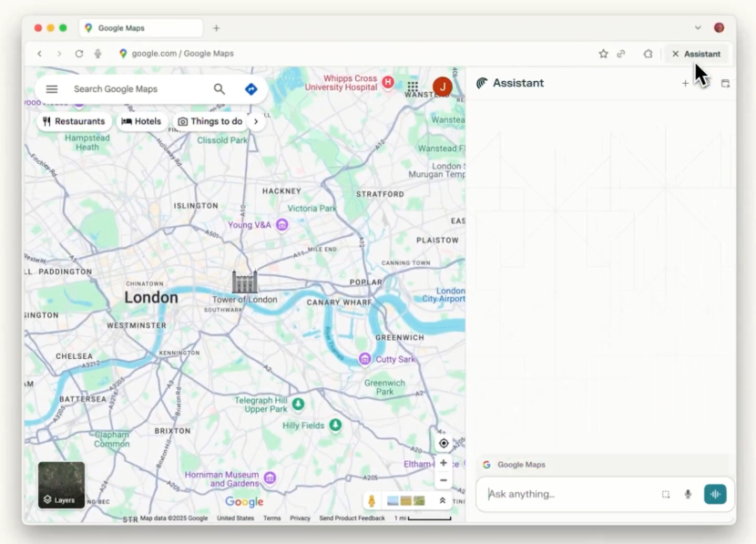This screenshot has height=544, width=756.
Task: Click the selection capture icon in Ask box
Action: point(666,494)
